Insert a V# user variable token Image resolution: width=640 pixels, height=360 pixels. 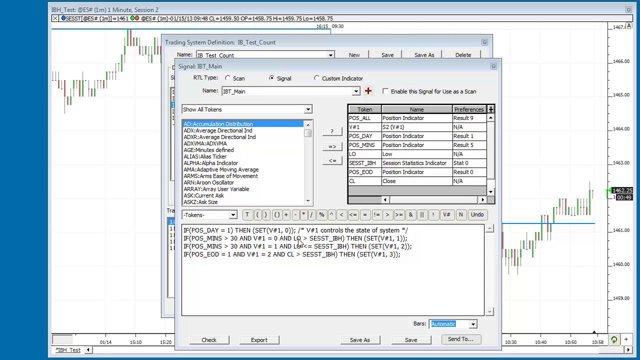coord(447,215)
